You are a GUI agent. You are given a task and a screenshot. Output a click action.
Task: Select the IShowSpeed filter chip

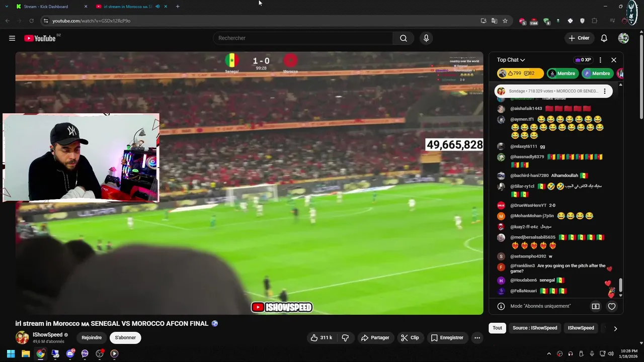(x=581, y=328)
